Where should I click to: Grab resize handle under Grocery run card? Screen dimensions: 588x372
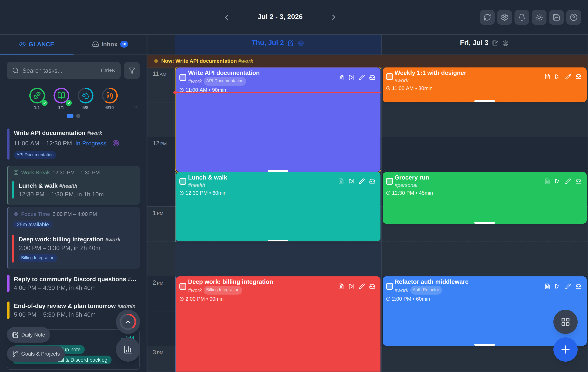[485, 223]
